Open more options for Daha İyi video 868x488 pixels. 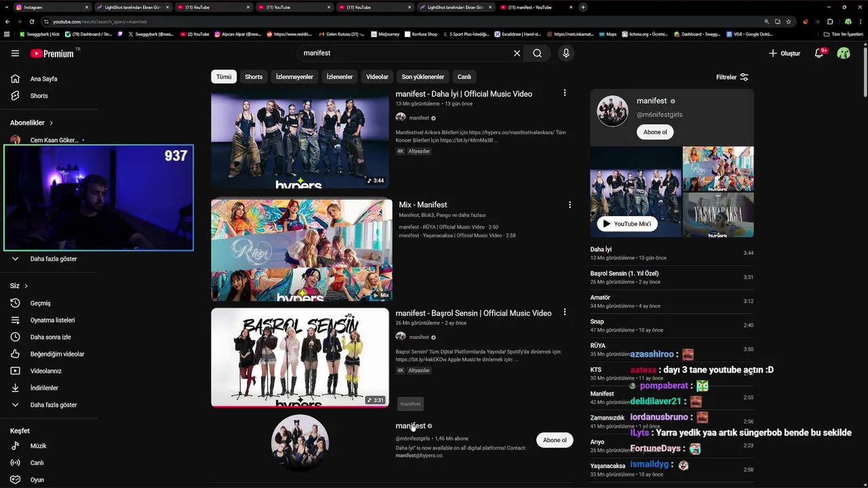coord(564,93)
